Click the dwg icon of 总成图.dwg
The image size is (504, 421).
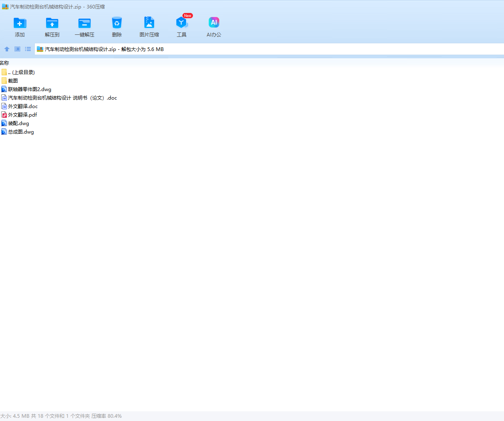pos(4,132)
